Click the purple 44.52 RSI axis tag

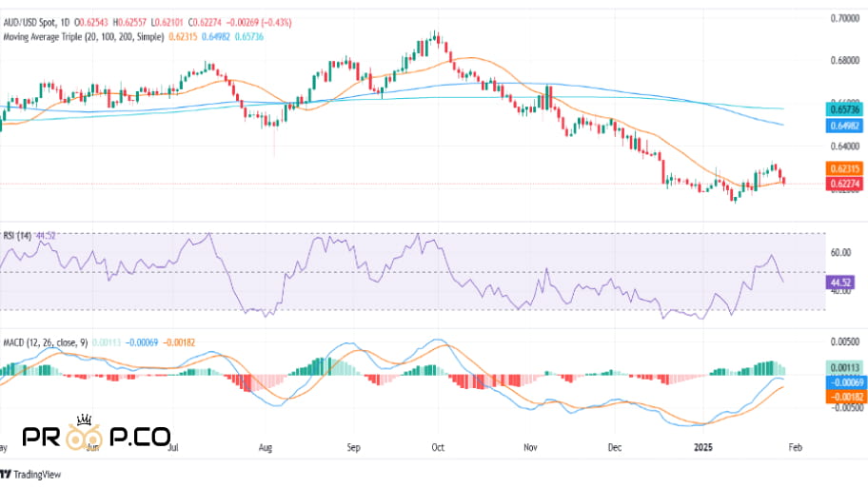841,283
